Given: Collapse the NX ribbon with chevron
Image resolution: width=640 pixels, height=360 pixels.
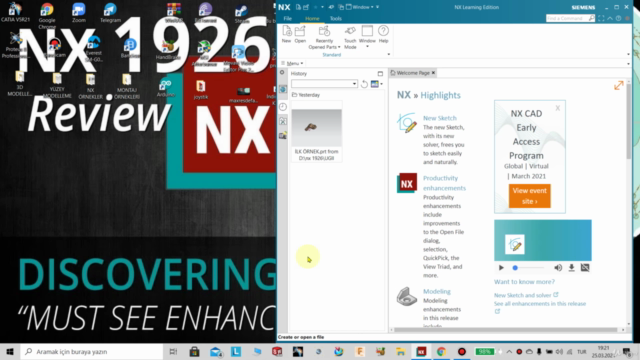Looking at the screenshot, I should 610,18.
